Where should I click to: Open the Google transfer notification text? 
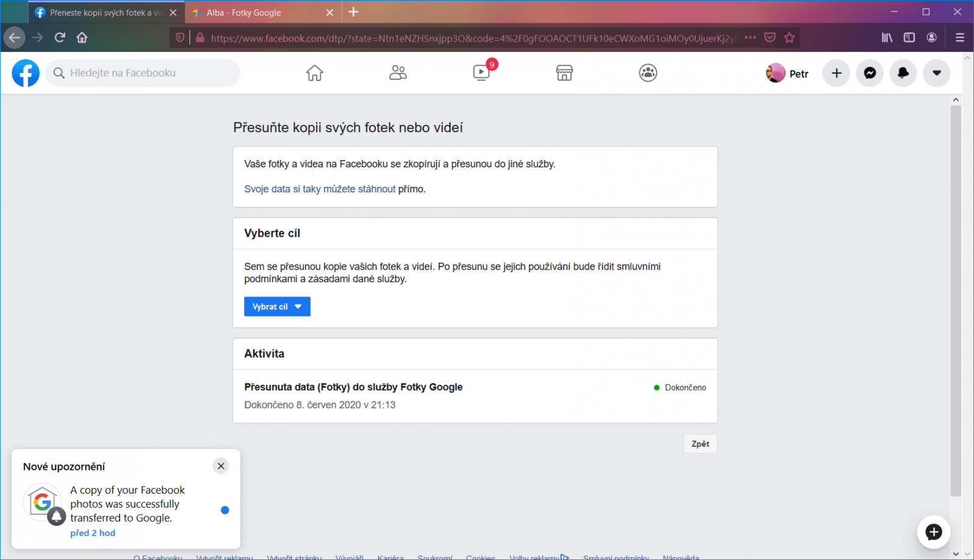[x=128, y=504]
